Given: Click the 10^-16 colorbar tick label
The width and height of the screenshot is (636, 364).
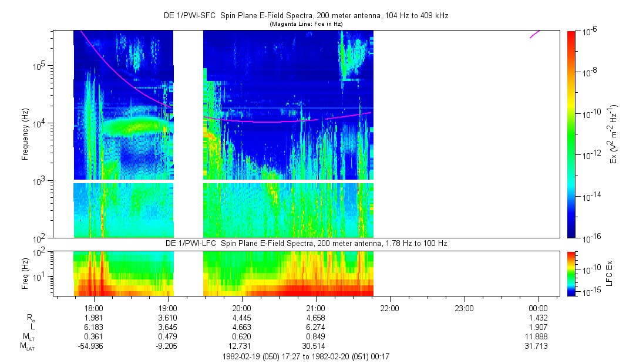Looking at the screenshot, I should coord(591,239).
